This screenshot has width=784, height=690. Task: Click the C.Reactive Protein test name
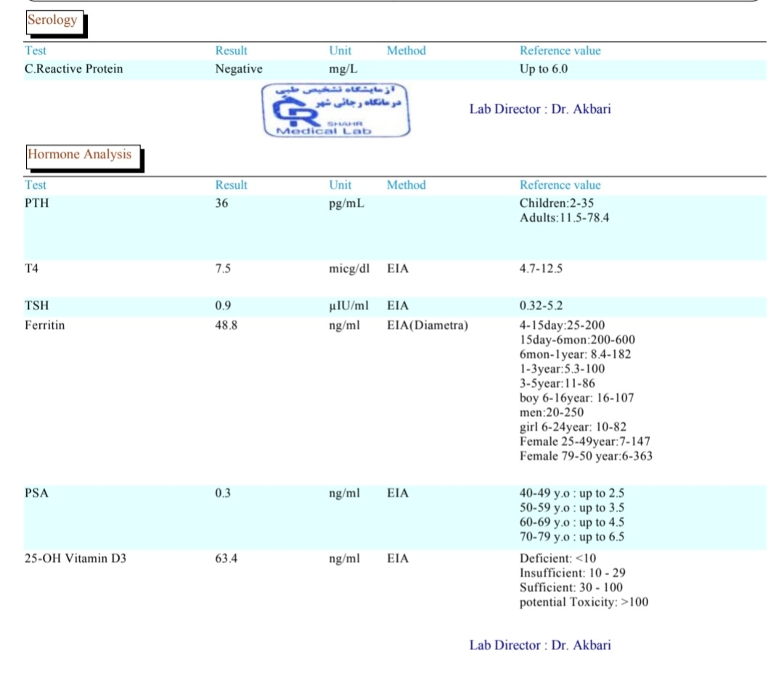click(73, 68)
